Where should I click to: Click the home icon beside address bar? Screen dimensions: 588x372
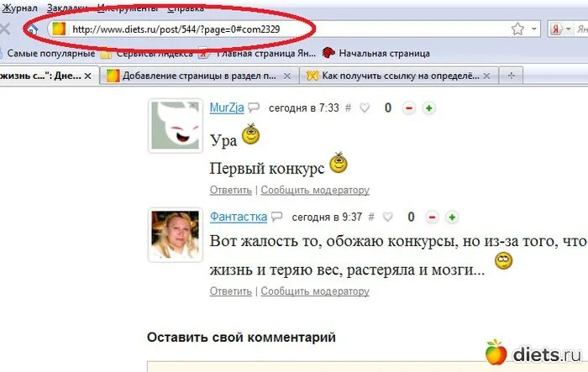32,29
